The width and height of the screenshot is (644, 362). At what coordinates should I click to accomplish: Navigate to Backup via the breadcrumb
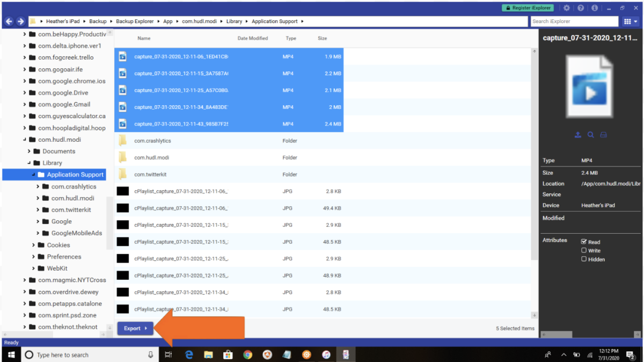click(x=98, y=21)
